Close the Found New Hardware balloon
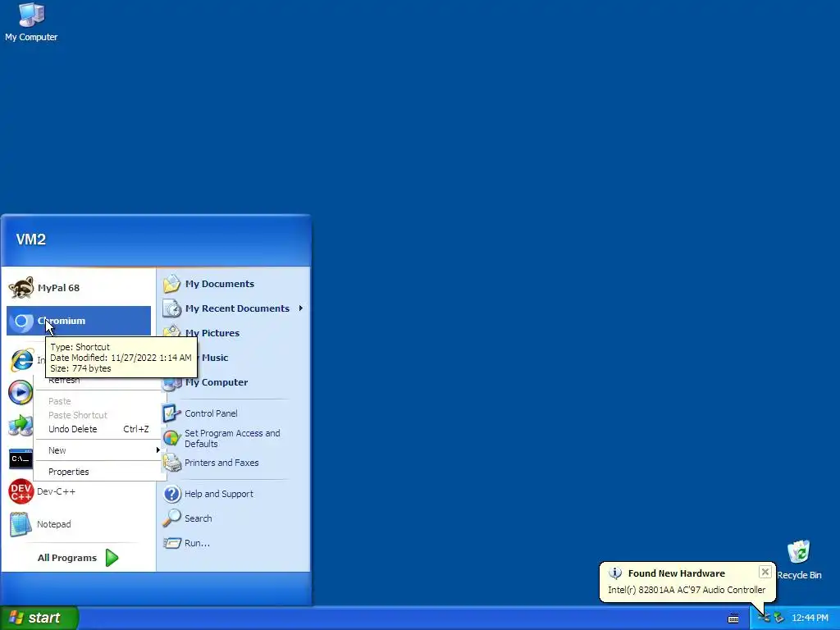 tap(765, 572)
